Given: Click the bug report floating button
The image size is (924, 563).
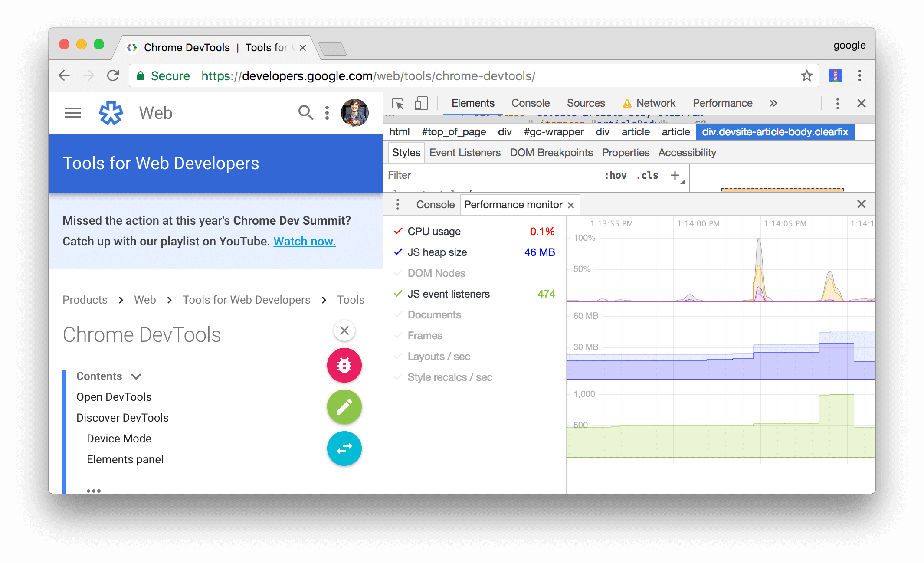Looking at the screenshot, I should pyautogui.click(x=344, y=365).
